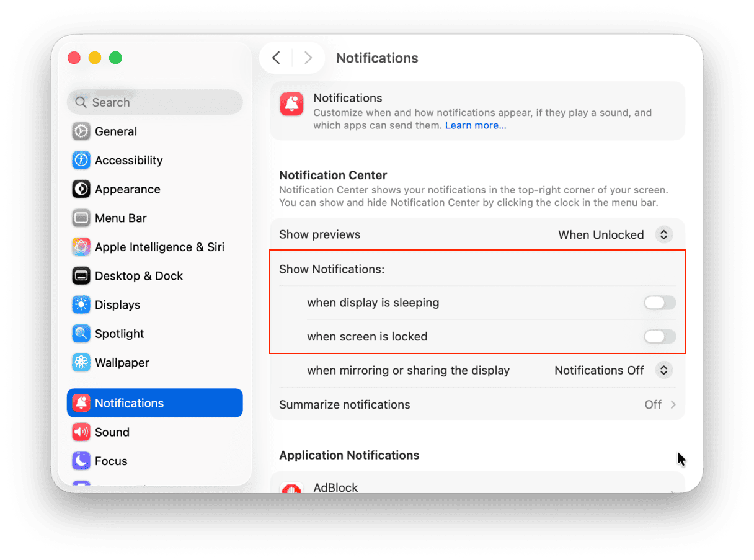Open Accessibility icon in the sidebar
The image size is (754, 560).
81,160
